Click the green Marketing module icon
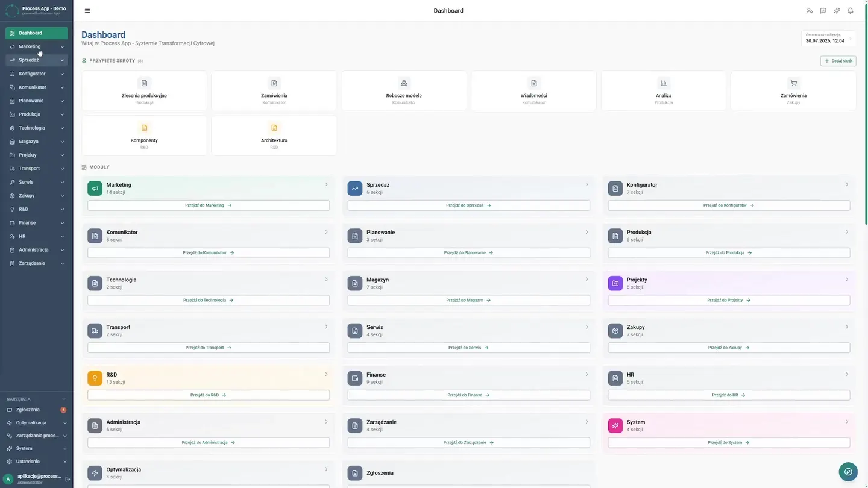 pyautogui.click(x=95, y=189)
